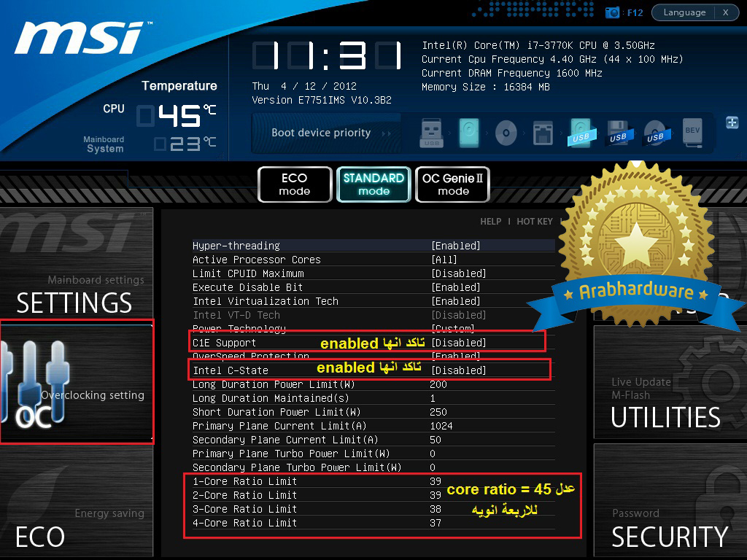747x560 pixels.
Task: Select the CD/DVD drive boot device icon
Action: point(506,133)
